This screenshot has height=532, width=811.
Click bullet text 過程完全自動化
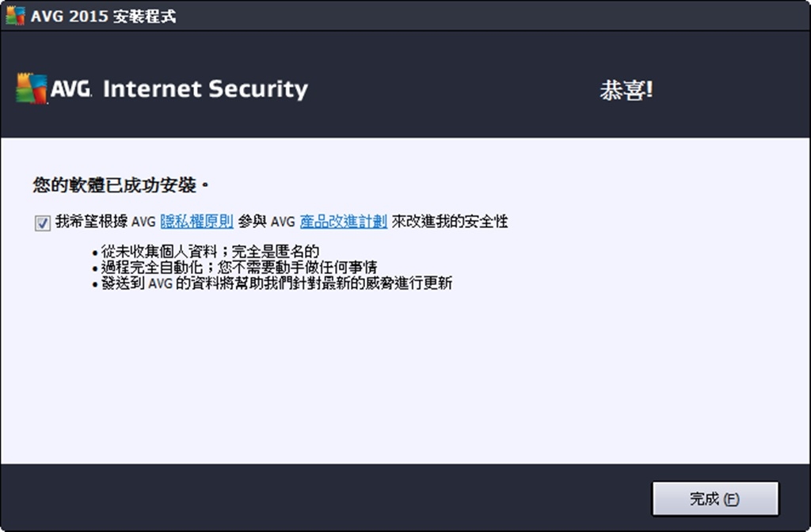point(151,268)
